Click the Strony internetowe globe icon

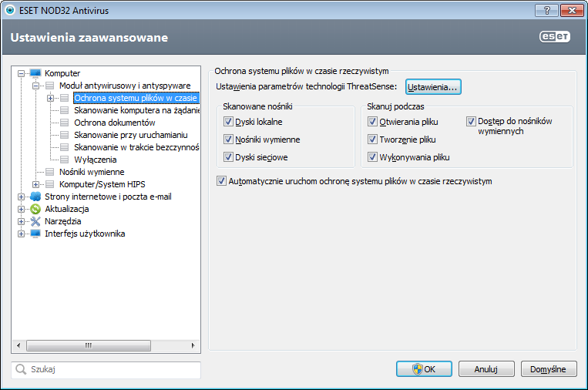click(35, 197)
